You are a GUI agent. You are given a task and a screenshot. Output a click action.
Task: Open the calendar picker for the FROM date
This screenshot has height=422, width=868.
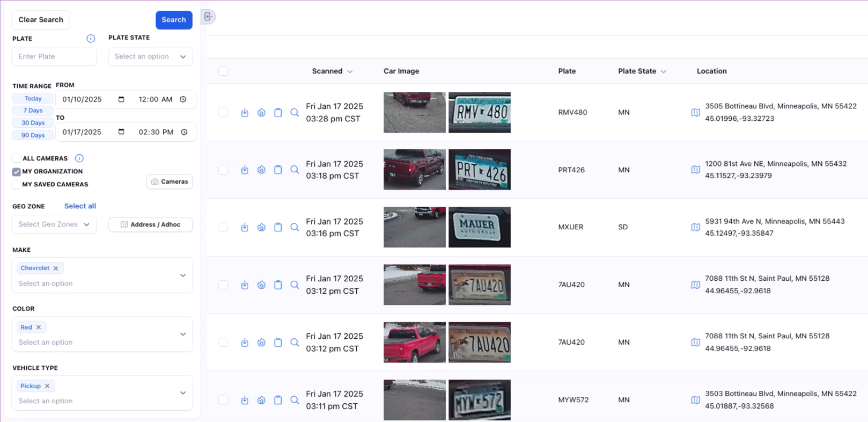pyautogui.click(x=121, y=99)
